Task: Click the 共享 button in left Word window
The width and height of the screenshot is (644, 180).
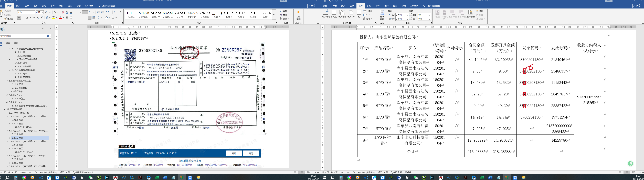Action: [313, 6]
